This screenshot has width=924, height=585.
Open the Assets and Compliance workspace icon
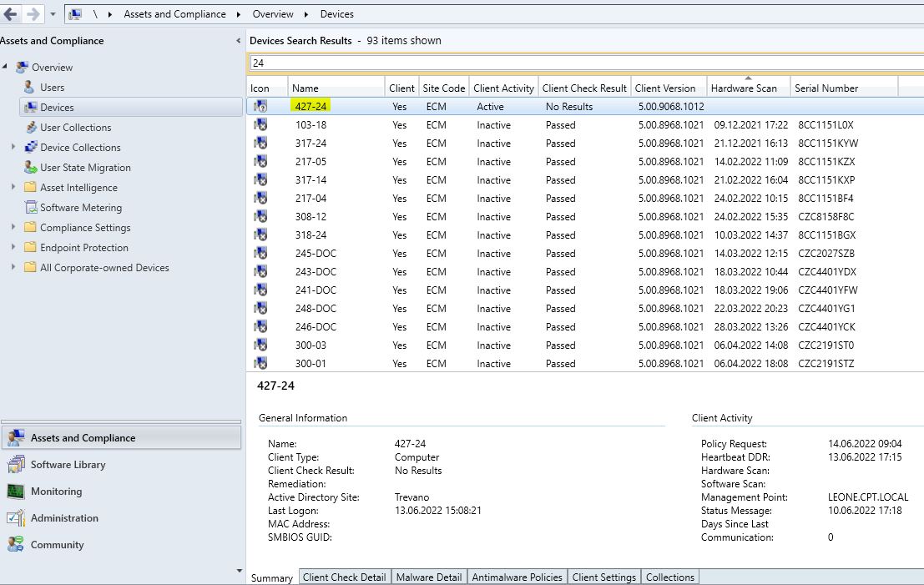coord(16,438)
